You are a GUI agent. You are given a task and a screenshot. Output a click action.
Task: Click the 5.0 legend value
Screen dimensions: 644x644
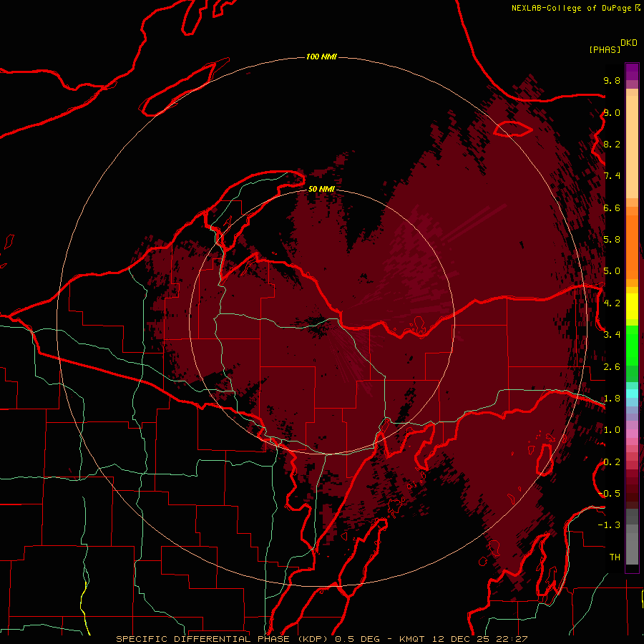pyautogui.click(x=612, y=271)
